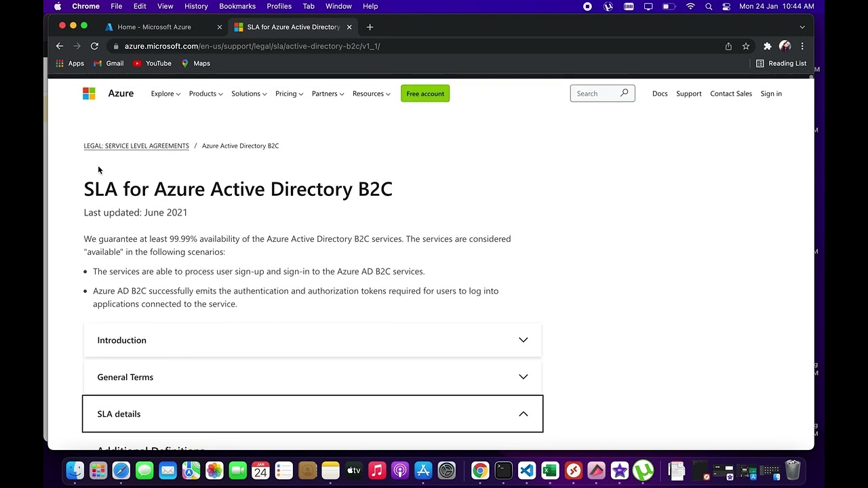
Task: Open Control Center in menu bar
Action: point(726,6)
